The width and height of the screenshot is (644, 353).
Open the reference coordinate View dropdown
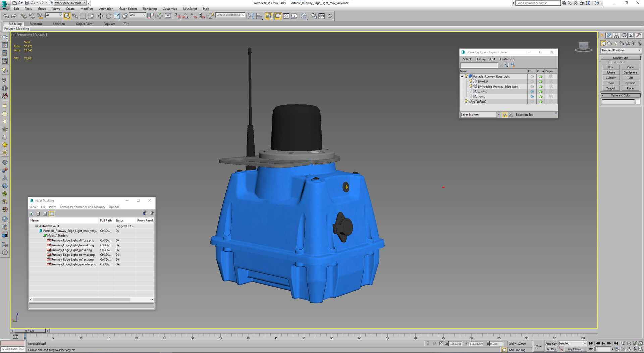point(137,15)
